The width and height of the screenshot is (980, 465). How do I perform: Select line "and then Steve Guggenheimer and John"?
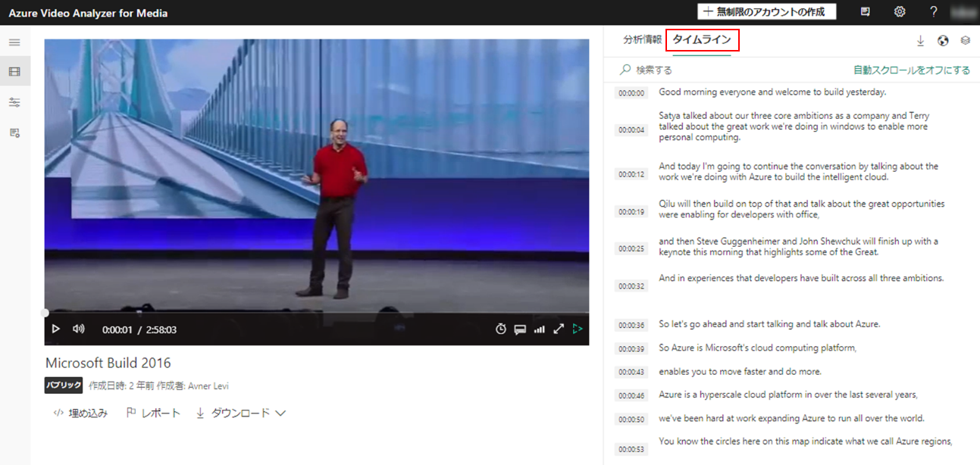point(799,247)
